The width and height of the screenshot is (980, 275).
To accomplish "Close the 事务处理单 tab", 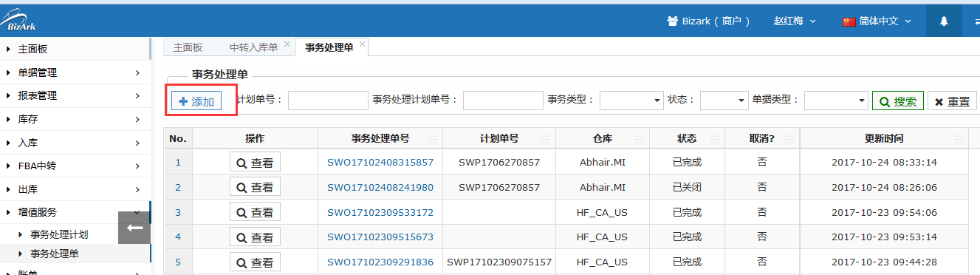I will point(363,44).
